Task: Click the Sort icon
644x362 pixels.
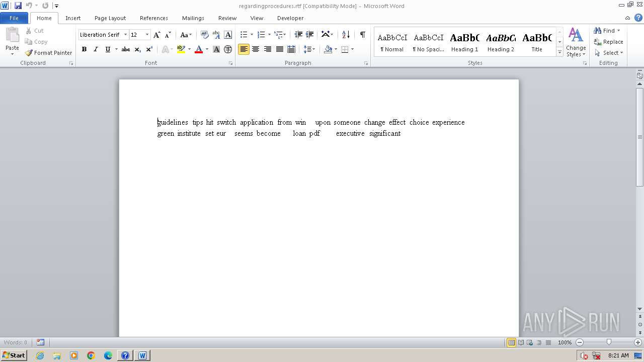Action: (x=346, y=35)
